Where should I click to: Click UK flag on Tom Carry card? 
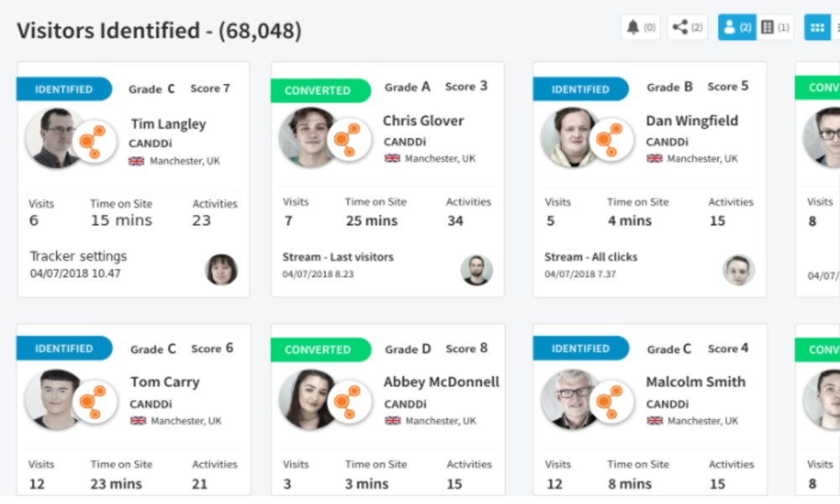click(x=138, y=421)
